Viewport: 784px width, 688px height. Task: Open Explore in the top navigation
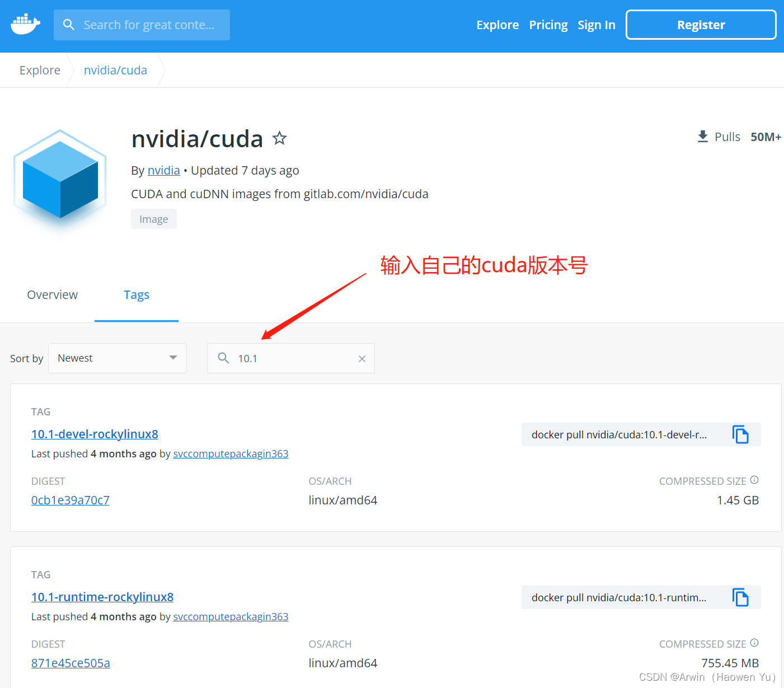point(497,25)
